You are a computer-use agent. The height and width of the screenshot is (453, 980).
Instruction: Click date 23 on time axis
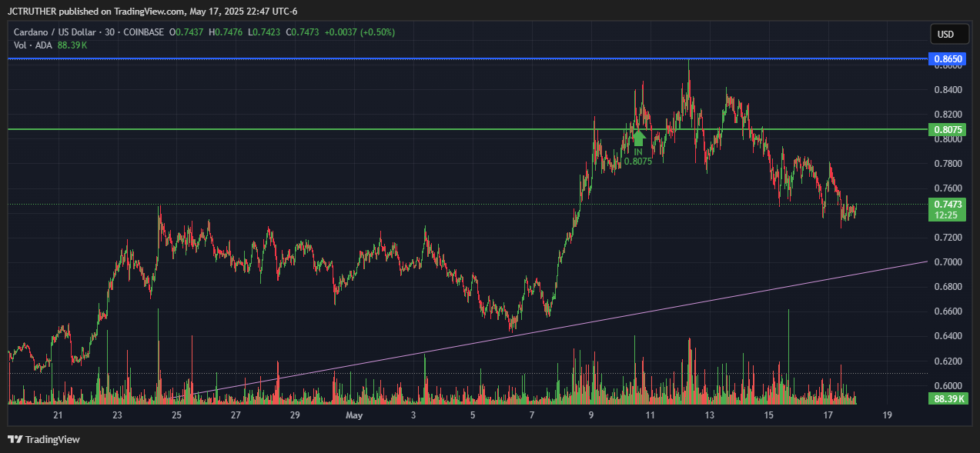pos(117,415)
